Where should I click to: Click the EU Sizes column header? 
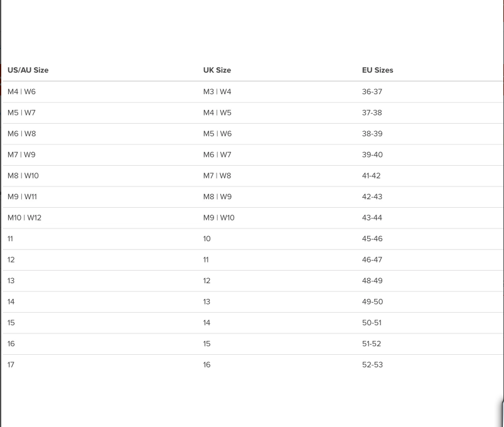[x=377, y=70]
